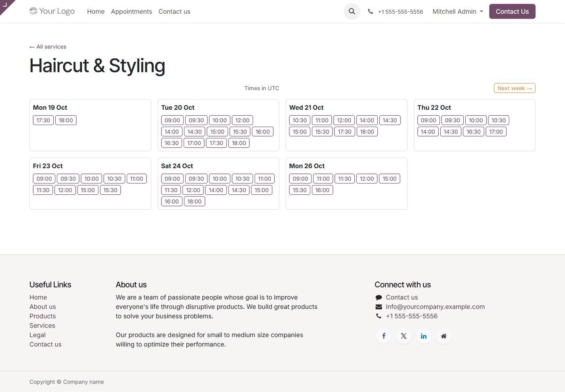Book 09:30 on Thu 22 Oct

pos(452,120)
